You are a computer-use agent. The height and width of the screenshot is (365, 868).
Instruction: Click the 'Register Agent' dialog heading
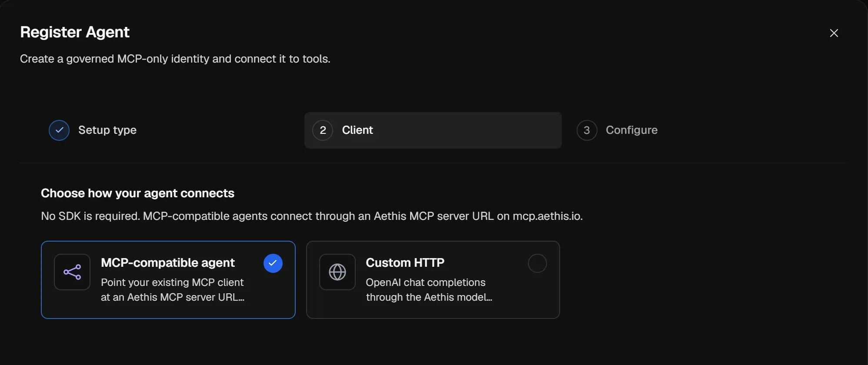point(75,32)
